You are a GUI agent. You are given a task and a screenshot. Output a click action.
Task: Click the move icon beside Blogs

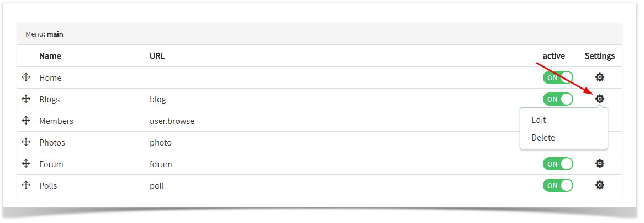pyautogui.click(x=26, y=99)
